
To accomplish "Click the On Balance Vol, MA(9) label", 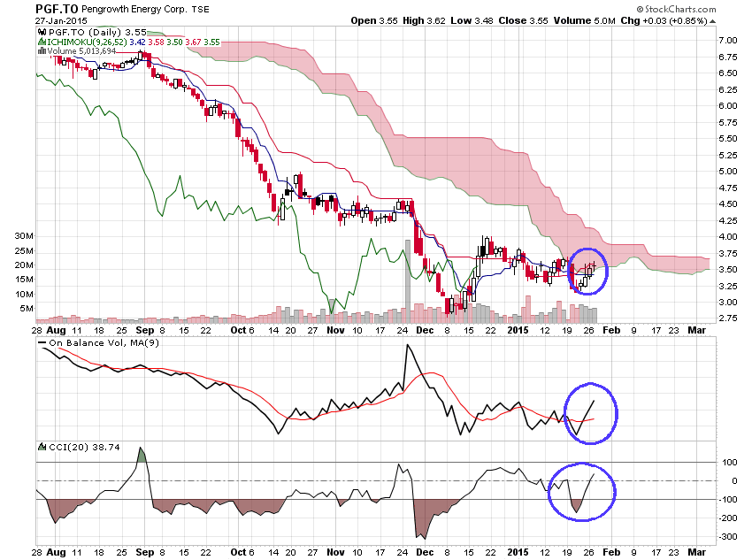I will [x=104, y=342].
